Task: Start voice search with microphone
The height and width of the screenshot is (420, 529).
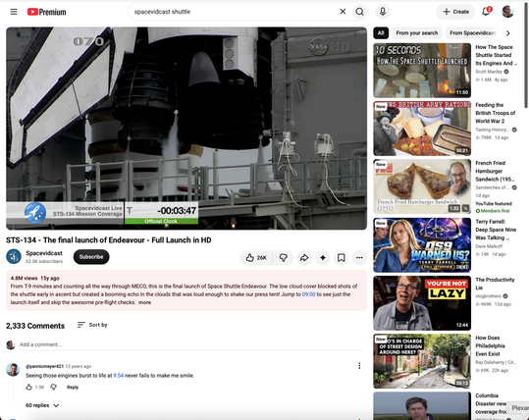Action: [383, 12]
